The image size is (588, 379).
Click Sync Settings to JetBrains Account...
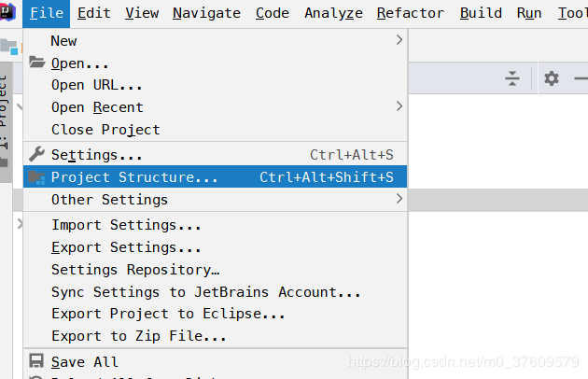coord(205,292)
